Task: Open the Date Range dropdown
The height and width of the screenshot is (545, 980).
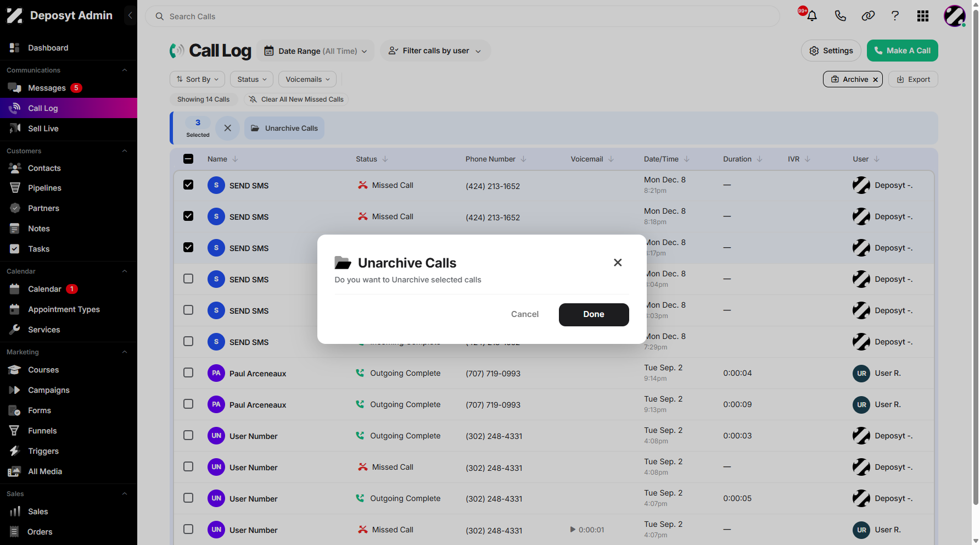Action: (x=316, y=51)
